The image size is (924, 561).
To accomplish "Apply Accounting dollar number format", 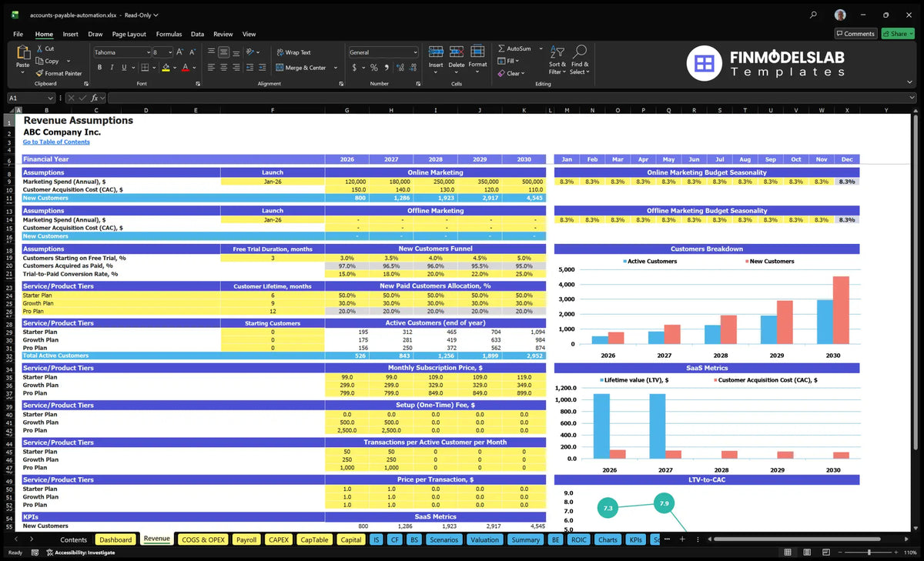I will [x=354, y=68].
